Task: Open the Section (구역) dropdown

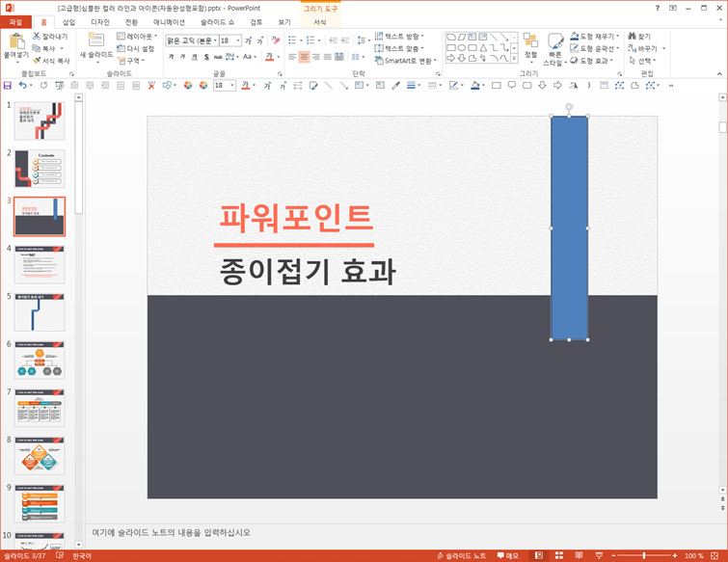Action: [131, 61]
